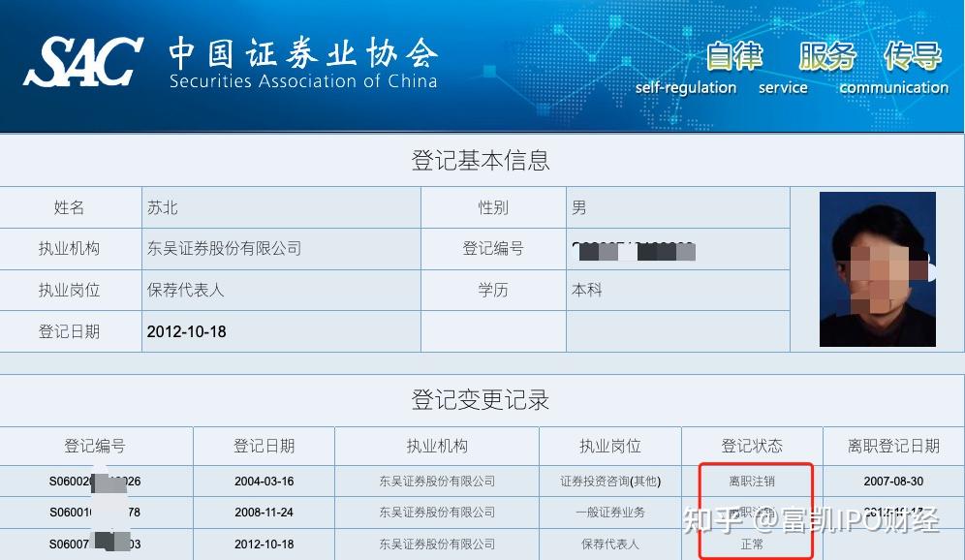
Task: Select 2012-10-18 in the change records table
Action: tap(265, 544)
